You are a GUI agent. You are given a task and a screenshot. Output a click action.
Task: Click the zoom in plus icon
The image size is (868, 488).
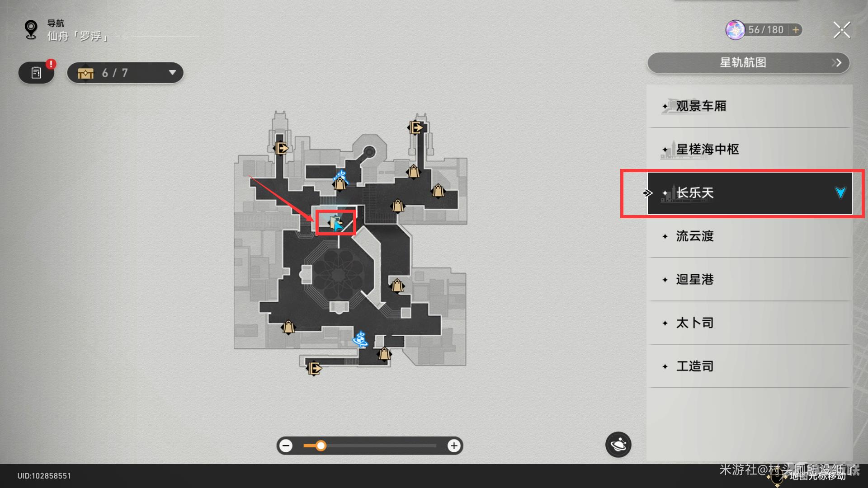[455, 445]
